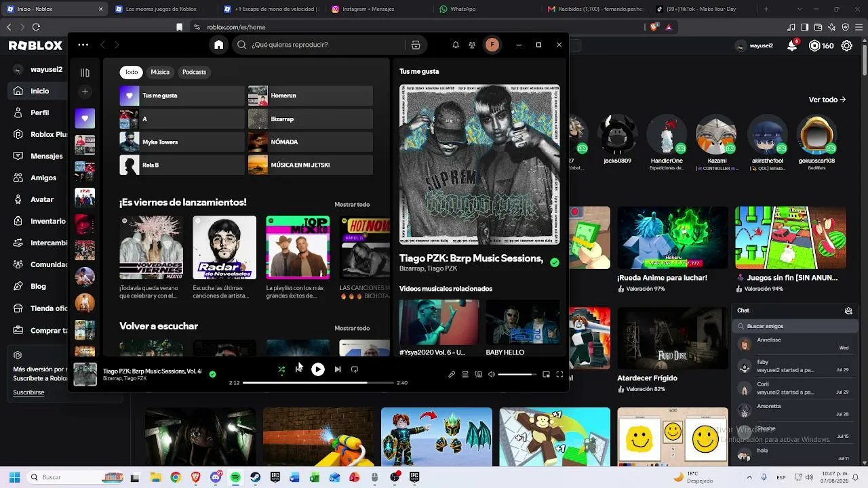Viewport: 868px width, 488px height.
Task: Open Spotify Browse icon beside search box
Action: click(x=416, y=45)
